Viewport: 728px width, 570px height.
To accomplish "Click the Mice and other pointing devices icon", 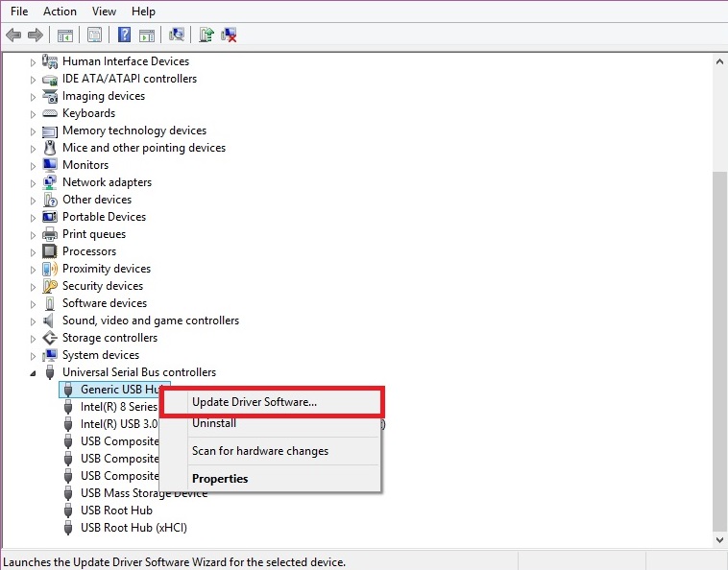I will pos(50,148).
